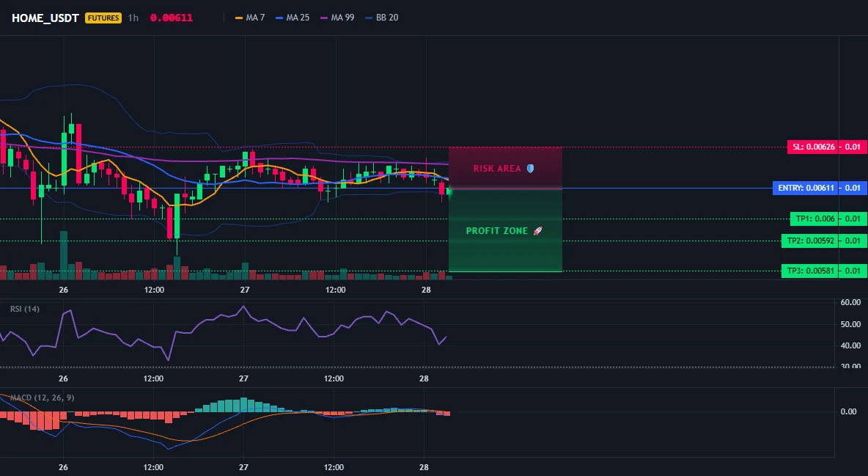Toggle the BB 20 legend entry

pyautogui.click(x=382, y=18)
